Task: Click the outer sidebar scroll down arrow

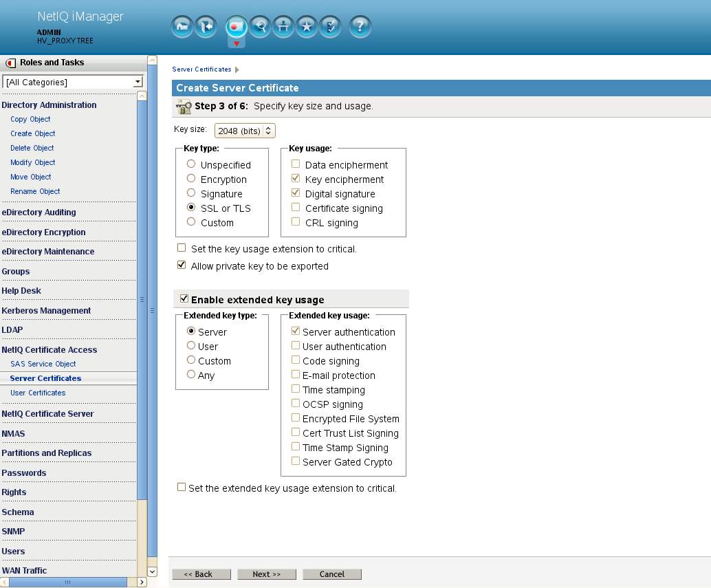Action: [x=153, y=572]
